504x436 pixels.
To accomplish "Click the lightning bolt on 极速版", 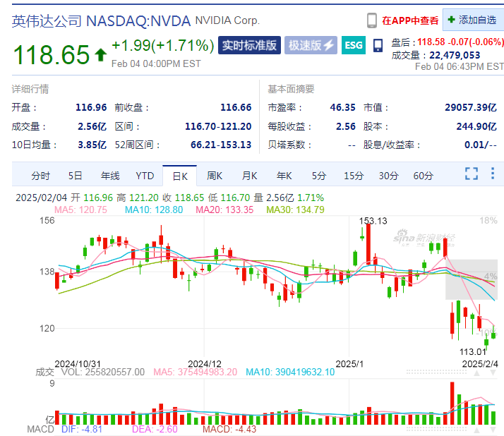I will [328, 46].
